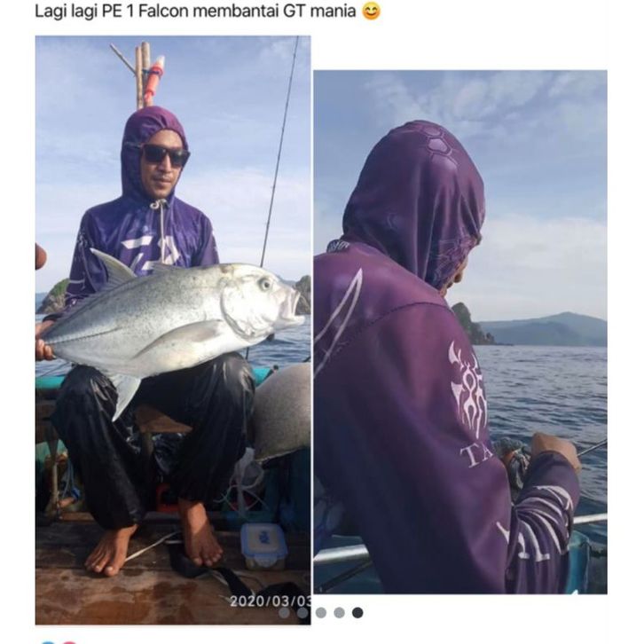The width and height of the screenshot is (644, 644).
Task: Select the dark active fifth carousel dot
Action: click(x=357, y=613)
